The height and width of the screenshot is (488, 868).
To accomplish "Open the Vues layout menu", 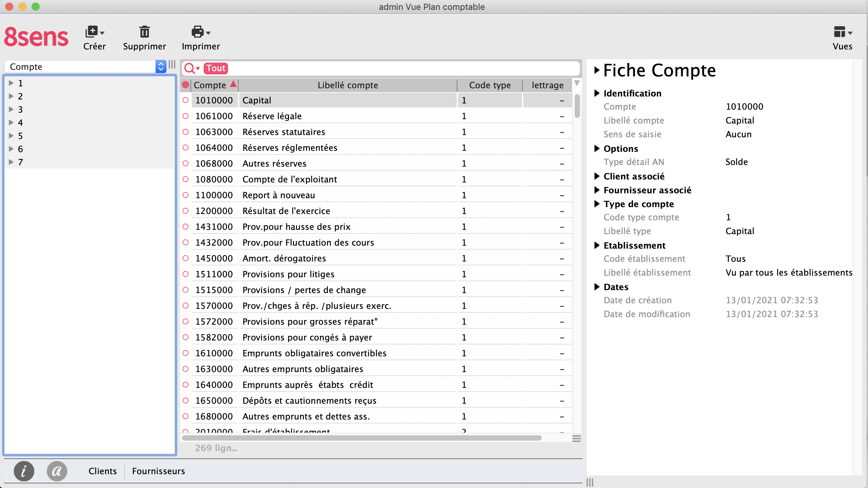I will (842, 38).
